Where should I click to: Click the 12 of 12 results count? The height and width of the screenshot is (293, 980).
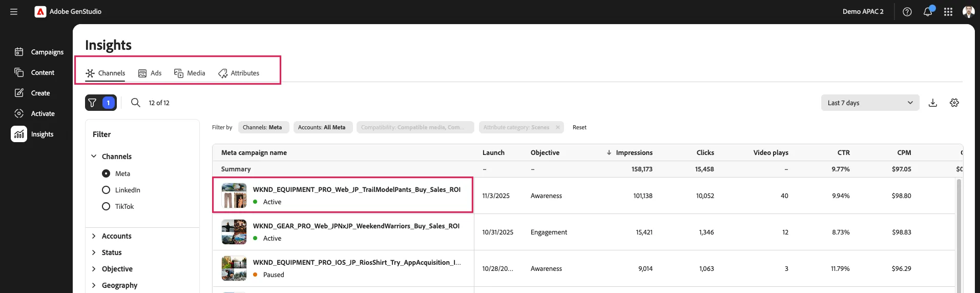click(159, 103)
